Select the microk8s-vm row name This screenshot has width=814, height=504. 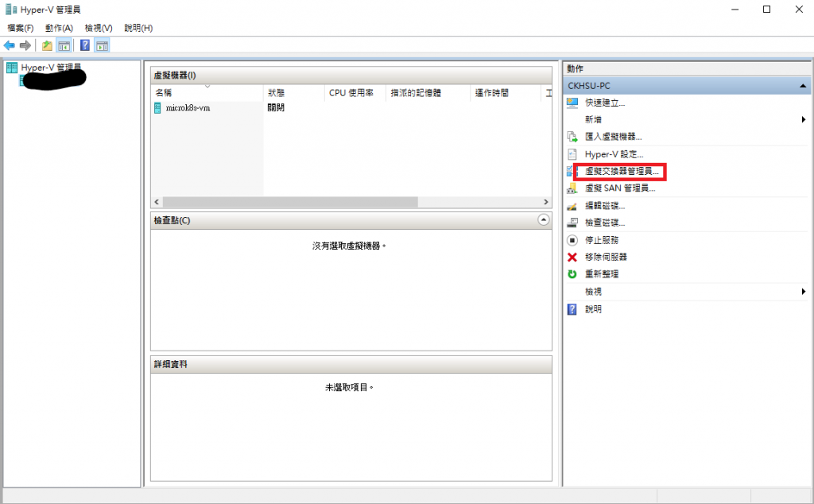pos(188,108)
